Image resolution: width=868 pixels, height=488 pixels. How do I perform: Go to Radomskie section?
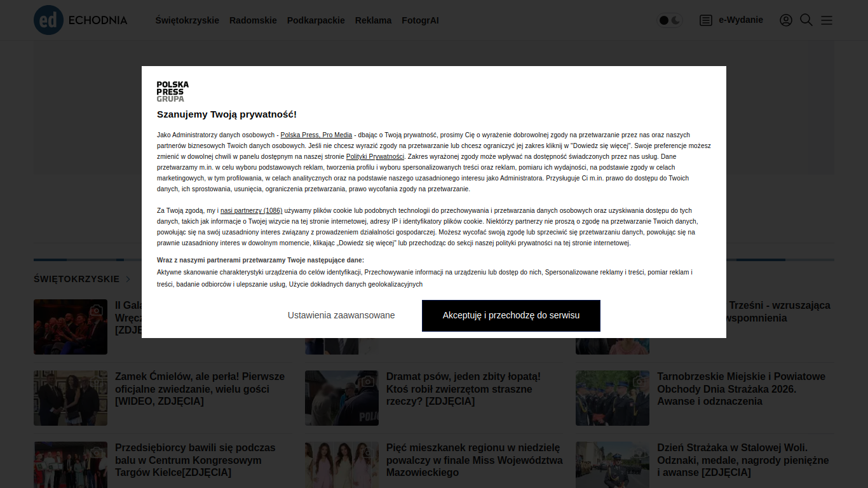point(253,20)
